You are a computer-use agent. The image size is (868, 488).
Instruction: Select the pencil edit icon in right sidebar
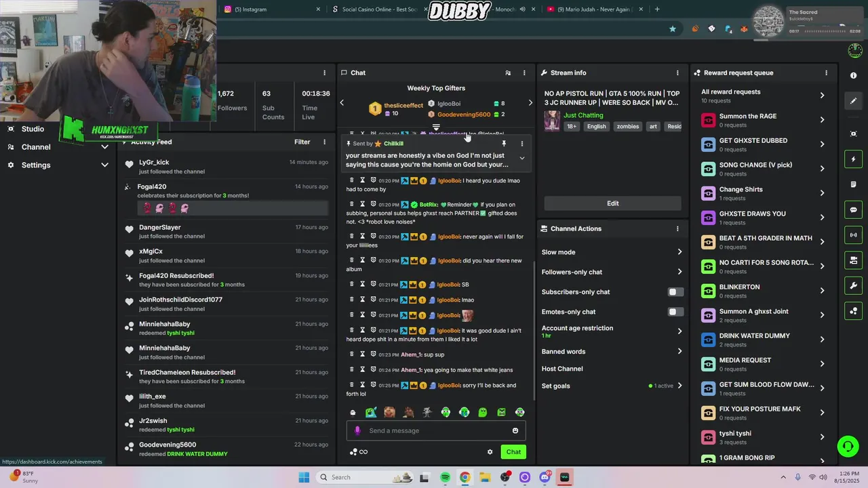854,101
